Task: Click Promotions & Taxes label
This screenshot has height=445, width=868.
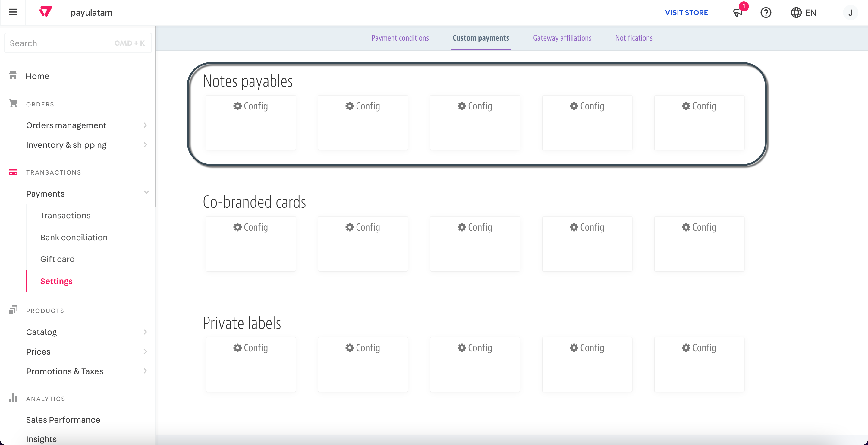Action: [64, 371]
